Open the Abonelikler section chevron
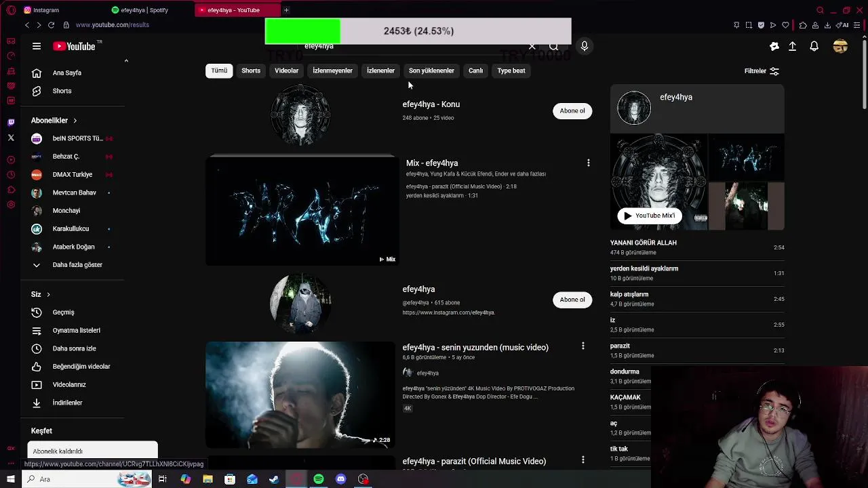The image size is (868, 488). point(75,121)
